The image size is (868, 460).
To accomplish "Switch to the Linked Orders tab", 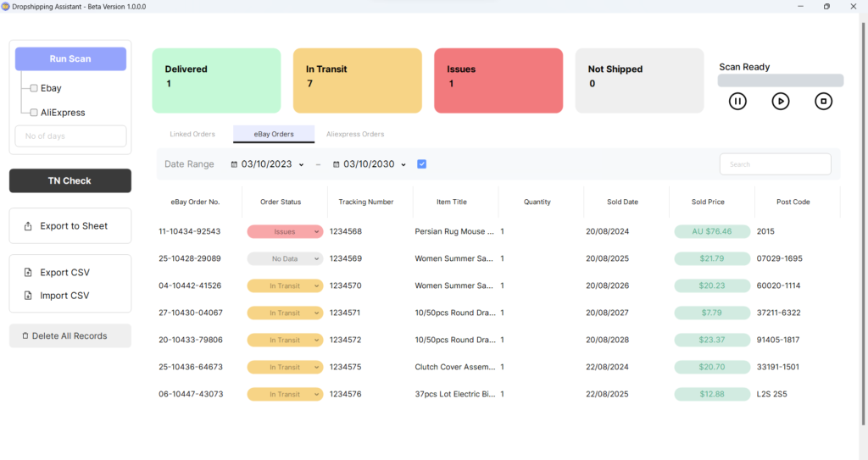I will pyautogui.click(x=192, y=134).
